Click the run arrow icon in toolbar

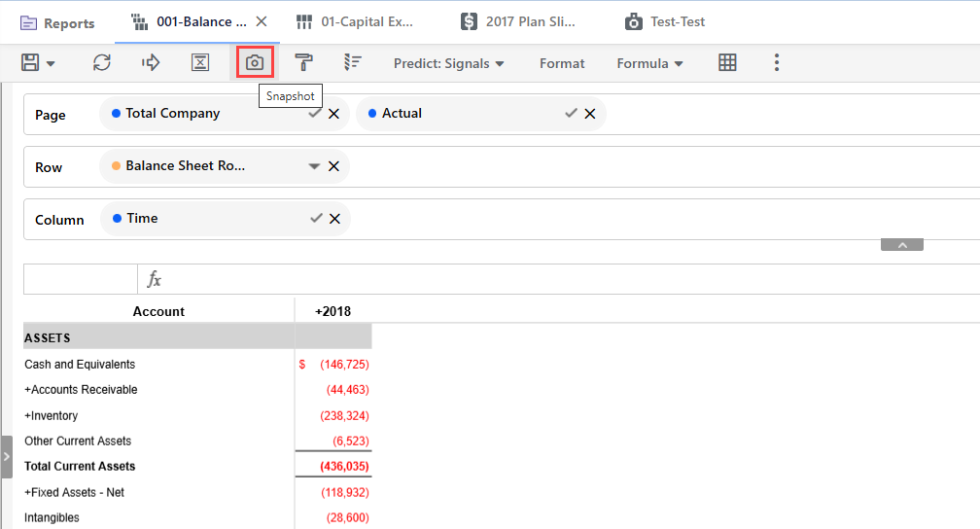(151, 63)
